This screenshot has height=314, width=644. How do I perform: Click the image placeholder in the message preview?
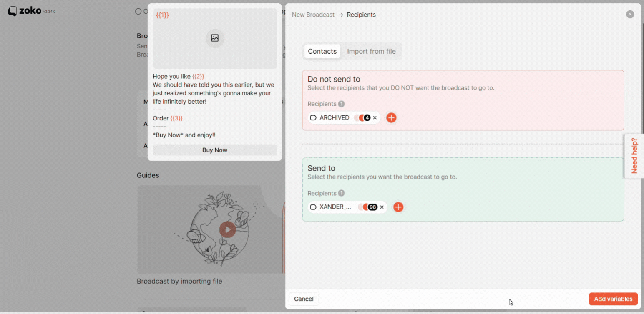(x=215, y=38)
